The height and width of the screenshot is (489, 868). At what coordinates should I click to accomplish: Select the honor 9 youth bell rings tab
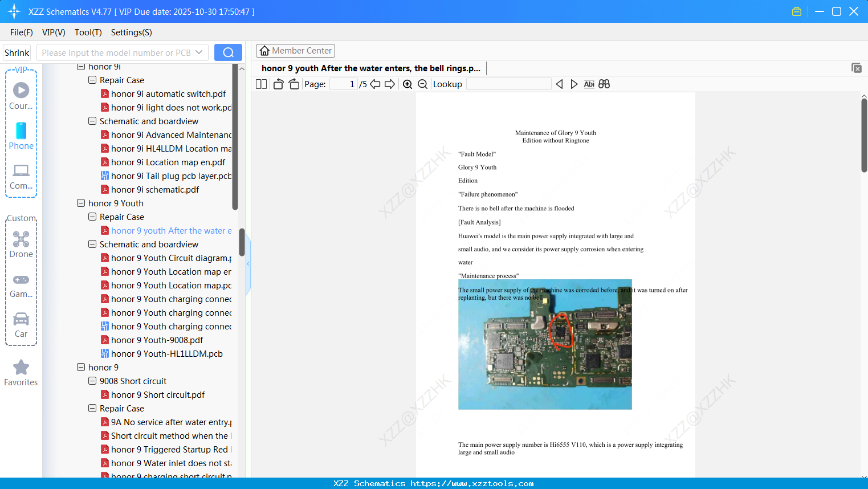(x=371, y=68)
